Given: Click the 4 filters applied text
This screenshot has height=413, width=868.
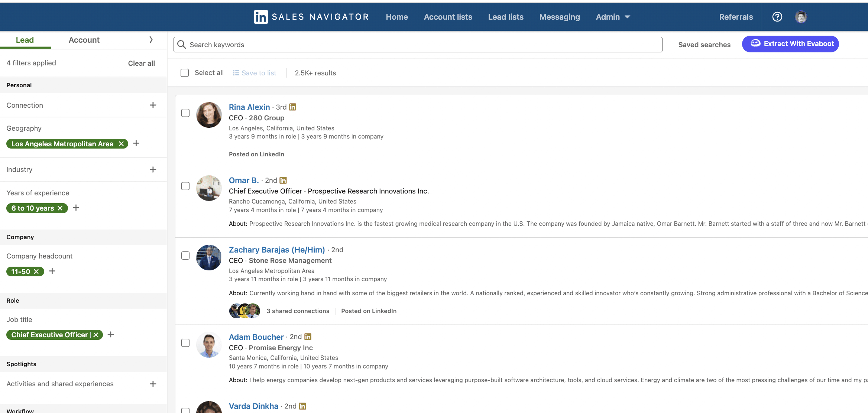Looking at the screenshot, I should click(31, 63).
